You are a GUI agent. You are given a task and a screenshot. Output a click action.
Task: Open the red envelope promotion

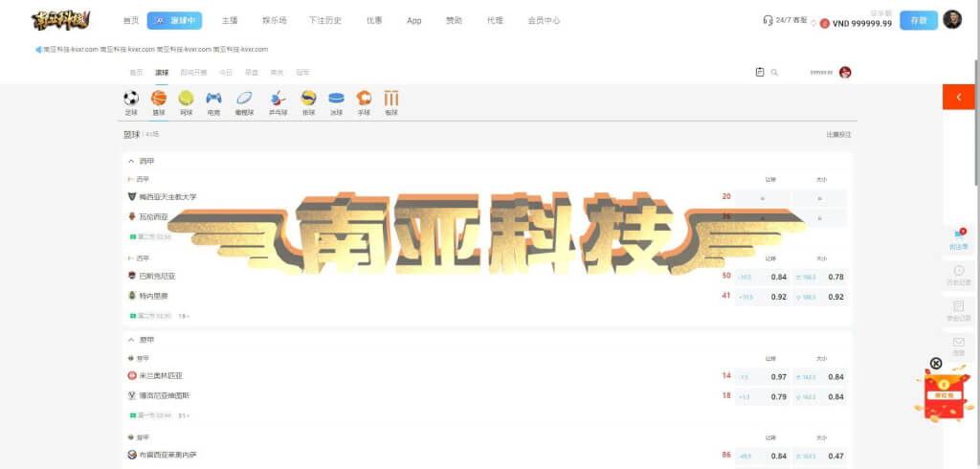[944, 395]
